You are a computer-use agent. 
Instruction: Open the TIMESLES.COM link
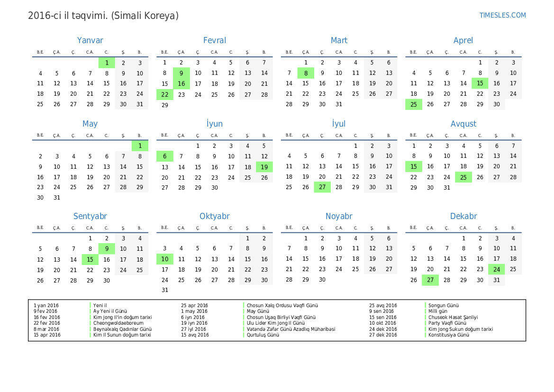(x=502, y=15)
